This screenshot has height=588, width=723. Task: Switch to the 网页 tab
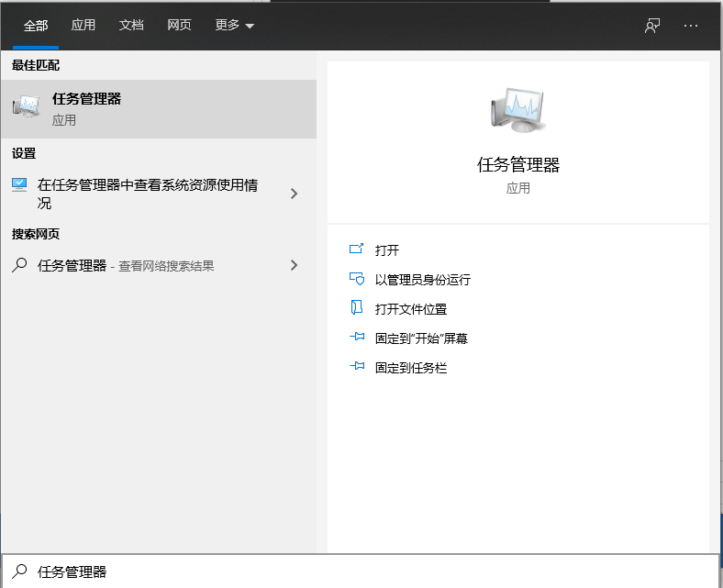(179, 25)
